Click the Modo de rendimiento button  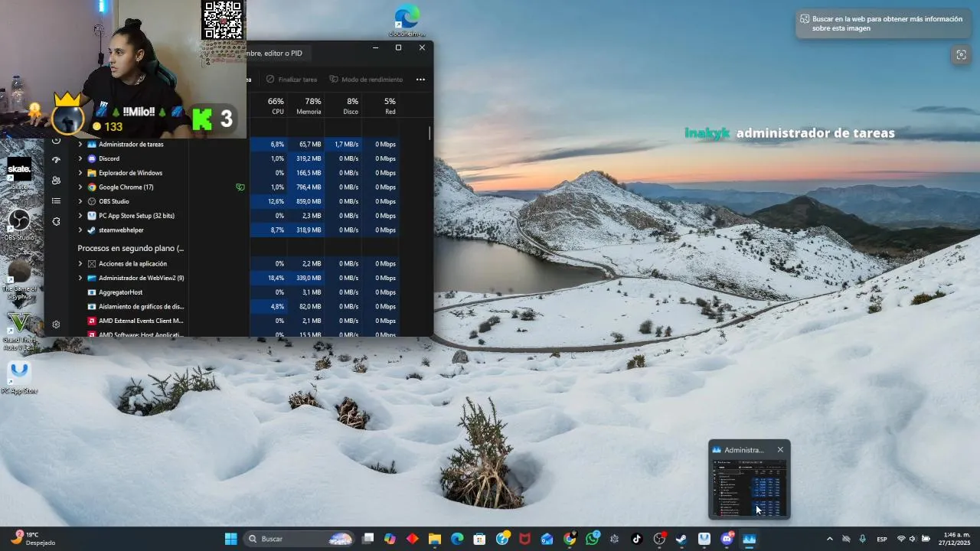click(x=366, y=80)
